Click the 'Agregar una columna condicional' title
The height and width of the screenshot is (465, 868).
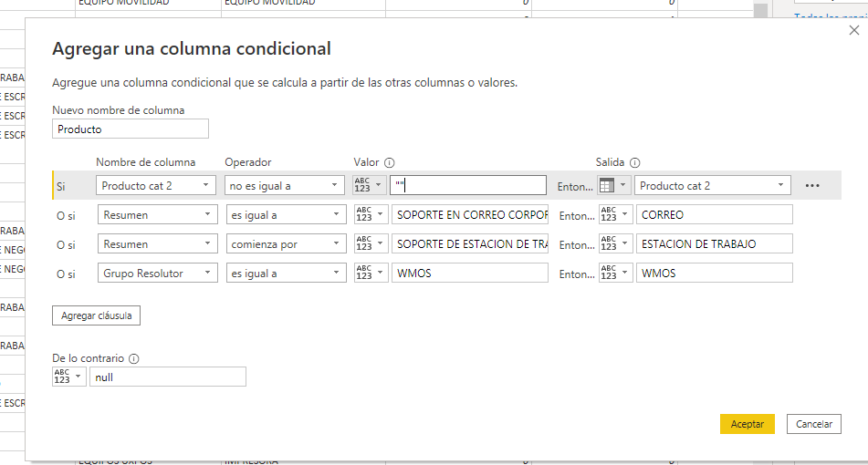tap(192, 48)
